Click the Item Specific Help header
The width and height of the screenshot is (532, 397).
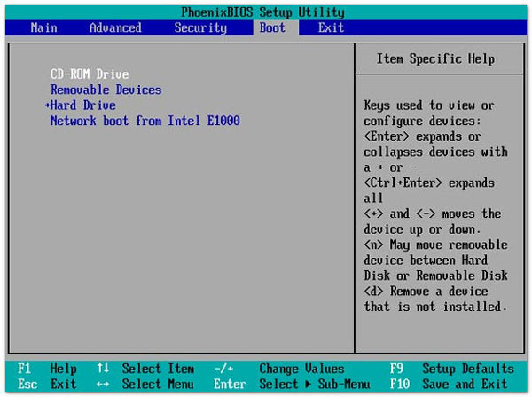pyautogui.click(x=435, y=58)
